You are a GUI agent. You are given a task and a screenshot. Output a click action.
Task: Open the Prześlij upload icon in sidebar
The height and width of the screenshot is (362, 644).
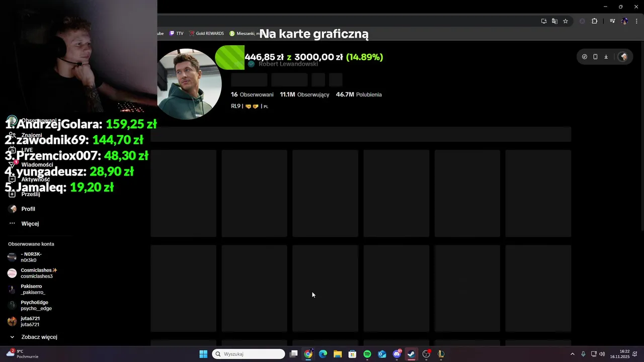[x=12, y=194]
